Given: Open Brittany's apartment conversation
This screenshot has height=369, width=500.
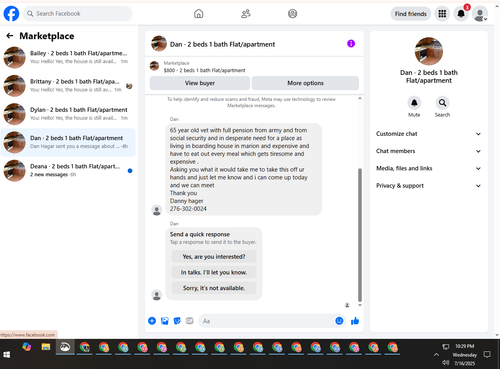Looking at the screenshot, I should click(x=68, y=86).
